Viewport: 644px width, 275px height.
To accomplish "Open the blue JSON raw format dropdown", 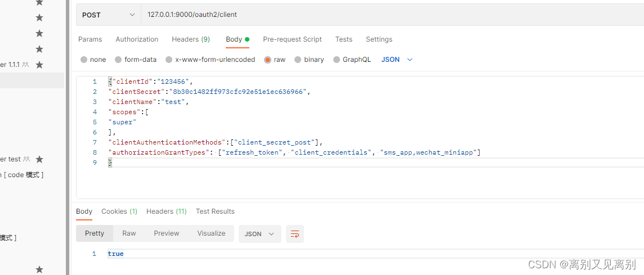I will (x=397, y=60).
